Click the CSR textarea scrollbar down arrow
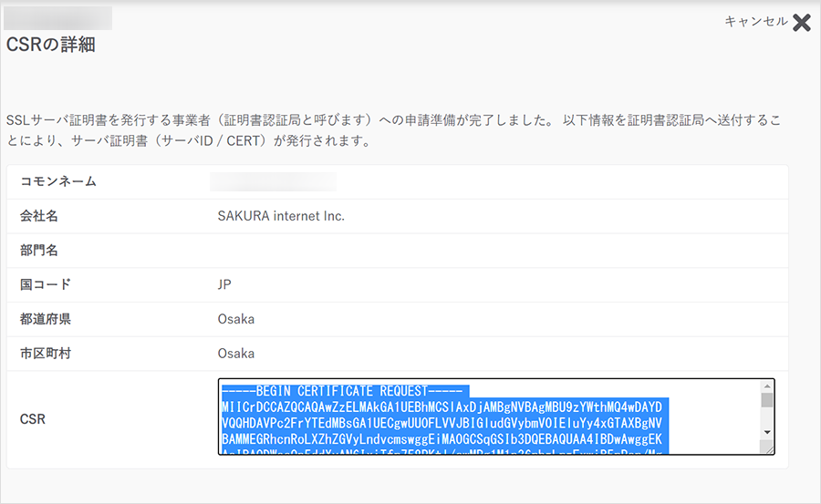 (767, 432)
